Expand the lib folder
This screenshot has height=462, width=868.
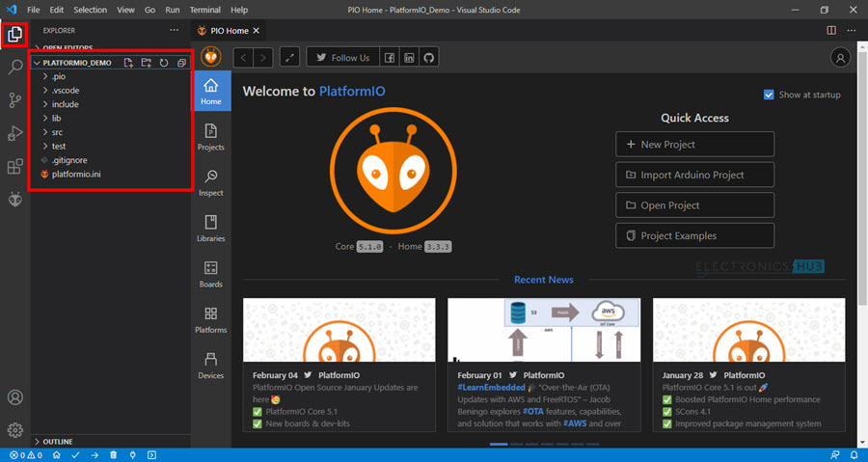(56, 119)
